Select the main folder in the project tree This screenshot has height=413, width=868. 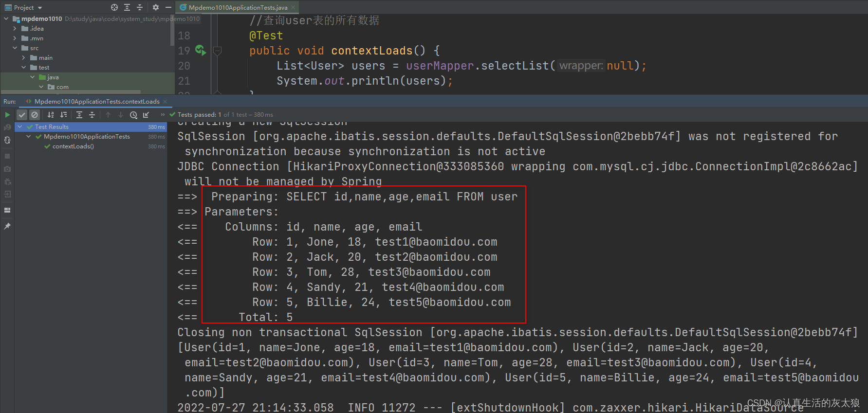45,57
